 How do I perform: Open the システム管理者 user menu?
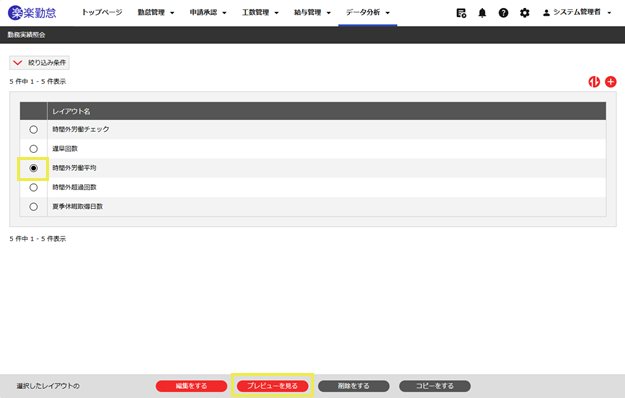click(577, 13)
